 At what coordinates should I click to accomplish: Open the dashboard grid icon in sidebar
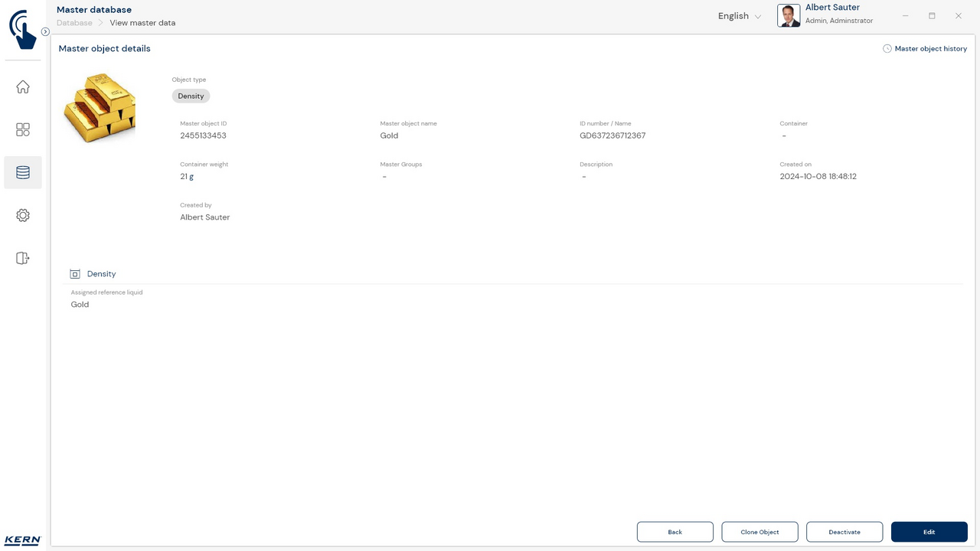tap(23, 130)
